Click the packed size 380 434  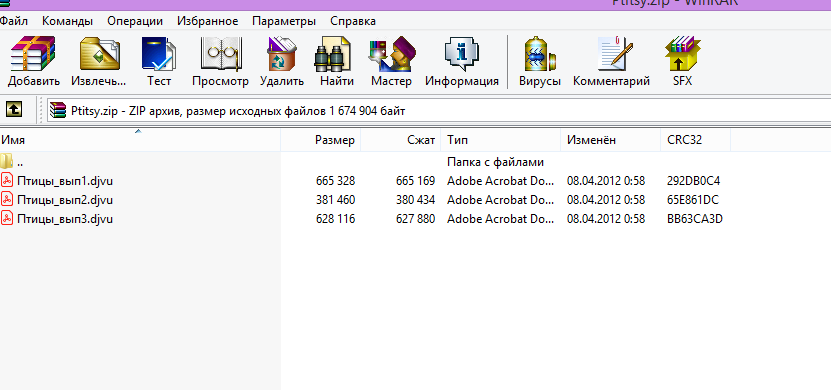pyautogui.click(x=416, y=200)
